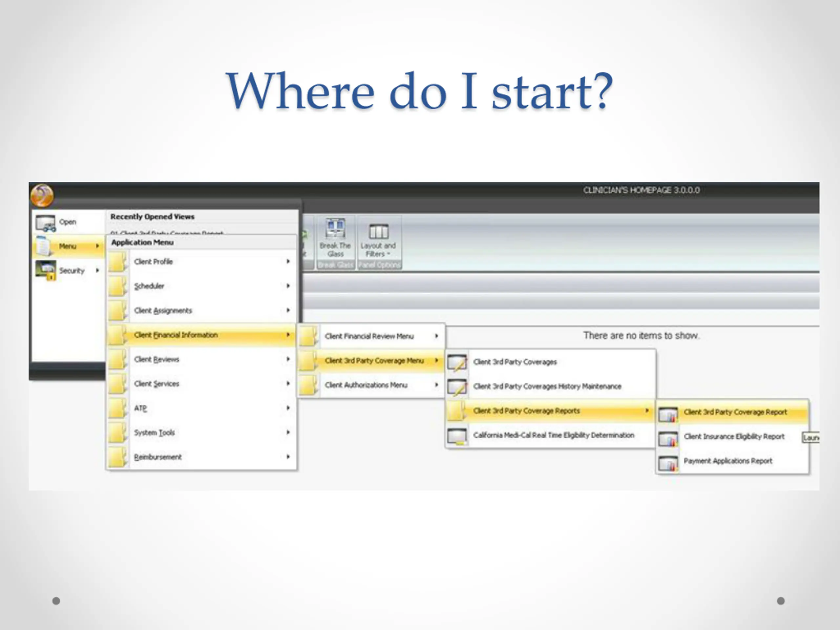
Task: Open the System Tools menu item
Action: pos(154,432)
